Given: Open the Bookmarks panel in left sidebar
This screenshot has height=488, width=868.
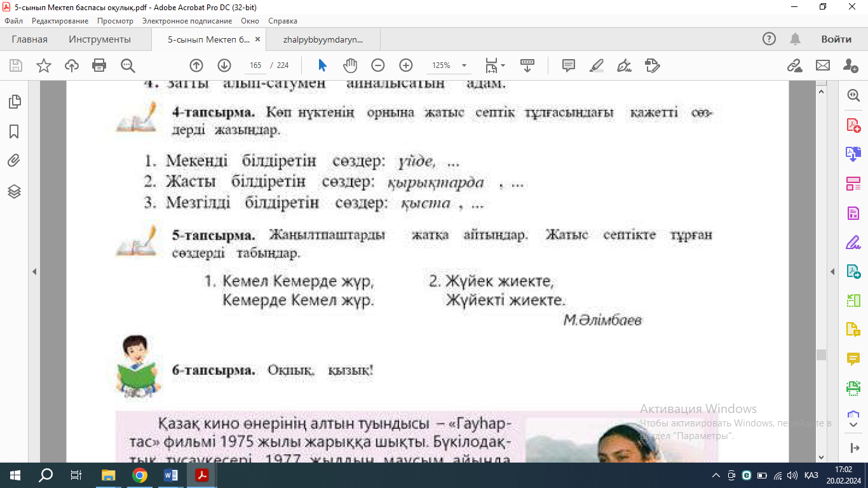Looking at the screenshot, I should [x=14, y=132].
